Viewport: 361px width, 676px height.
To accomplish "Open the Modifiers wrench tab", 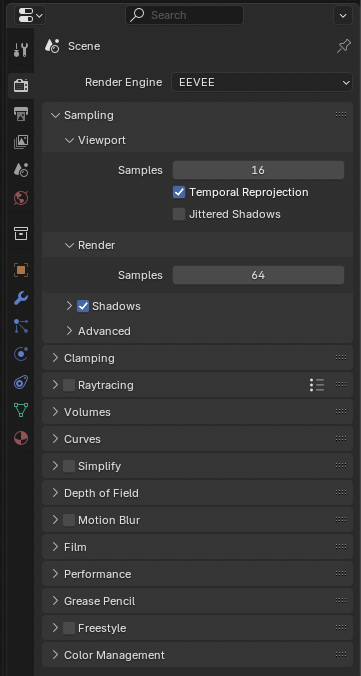I will click(21, 298).
